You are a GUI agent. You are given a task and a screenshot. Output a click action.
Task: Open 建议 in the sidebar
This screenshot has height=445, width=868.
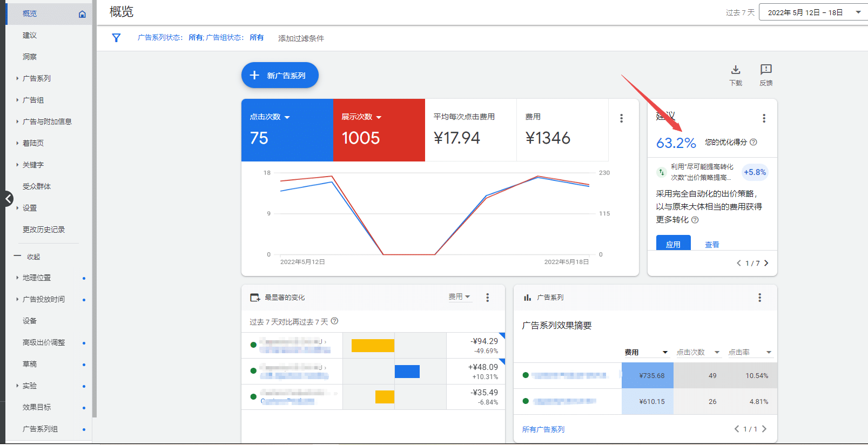point(30,35)
